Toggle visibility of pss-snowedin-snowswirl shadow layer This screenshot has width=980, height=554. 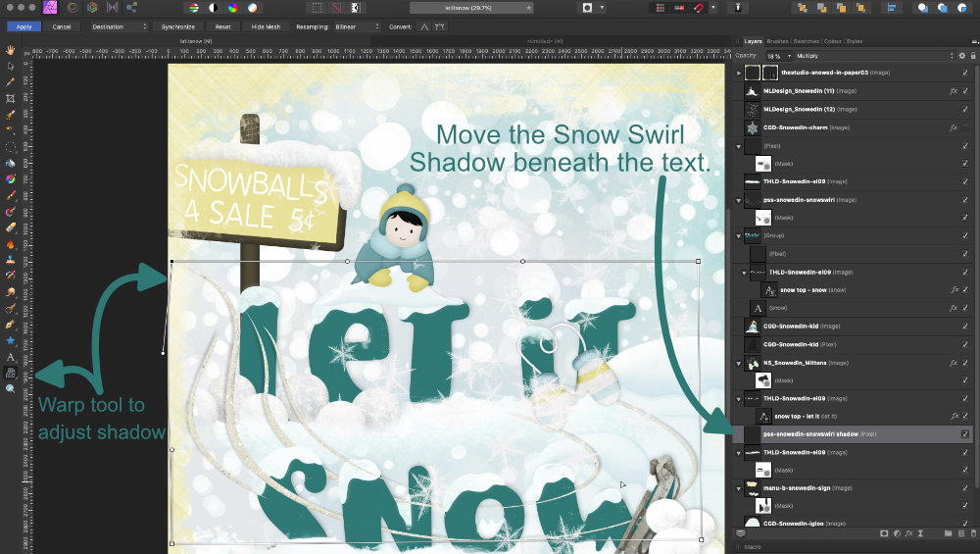(x=965, y=434)
